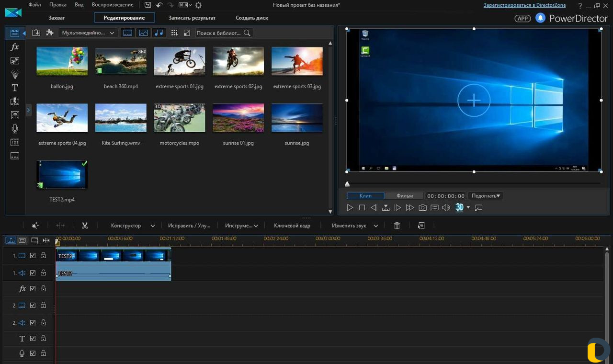Expand the arrow next to Конструктор

(153, 226)
